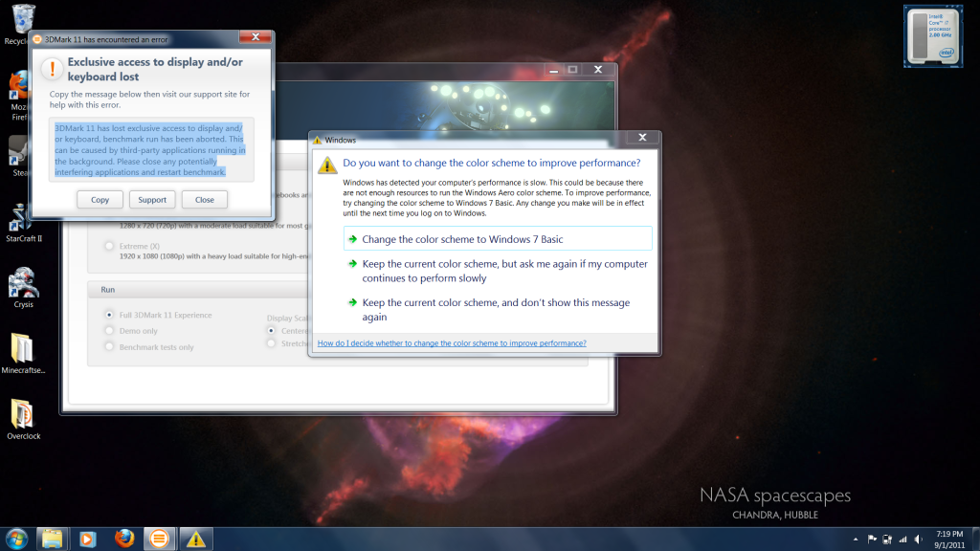Select the Centered display scaling radio button
This screenshot has width=980, height=551.
[271, 330]
